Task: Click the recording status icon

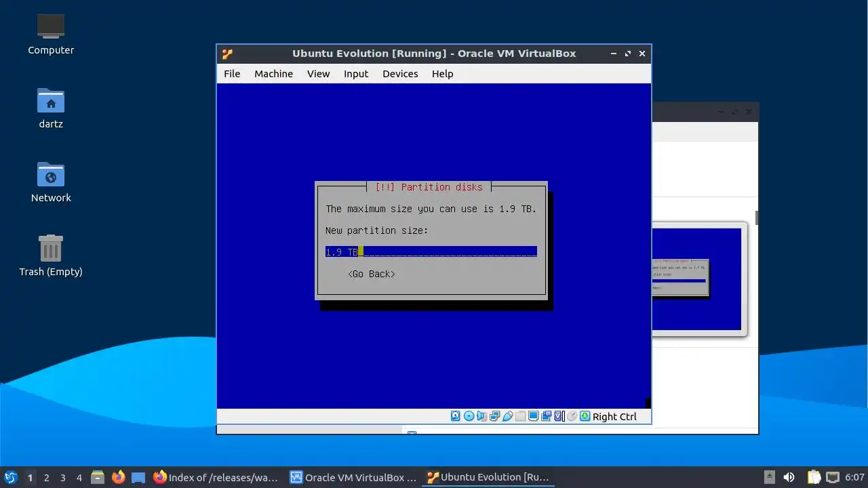Action: point(546,416)
